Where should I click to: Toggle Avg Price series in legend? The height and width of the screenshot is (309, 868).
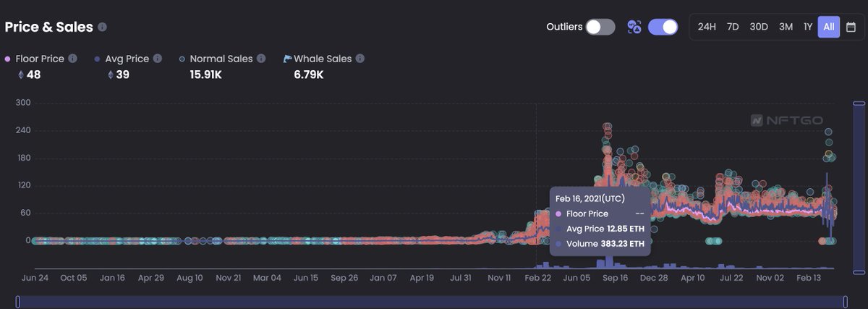click(x=127, y=59)
